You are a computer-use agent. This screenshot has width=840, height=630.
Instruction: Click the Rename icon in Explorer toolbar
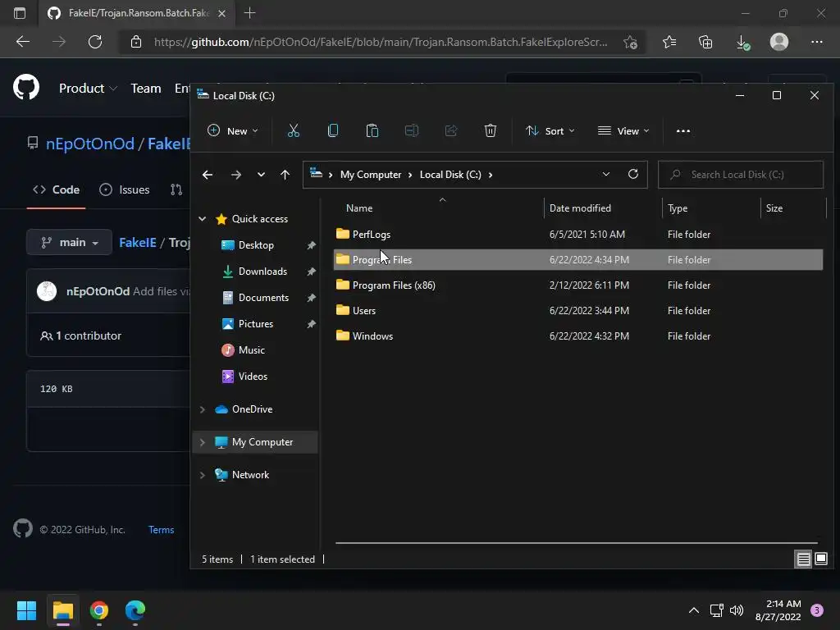pyautogui.click(x=412, y=130)
